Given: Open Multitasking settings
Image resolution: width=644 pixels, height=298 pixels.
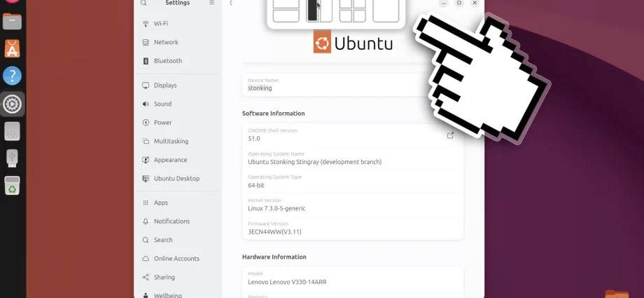Looking at the screenshot, I should [178, 141].
